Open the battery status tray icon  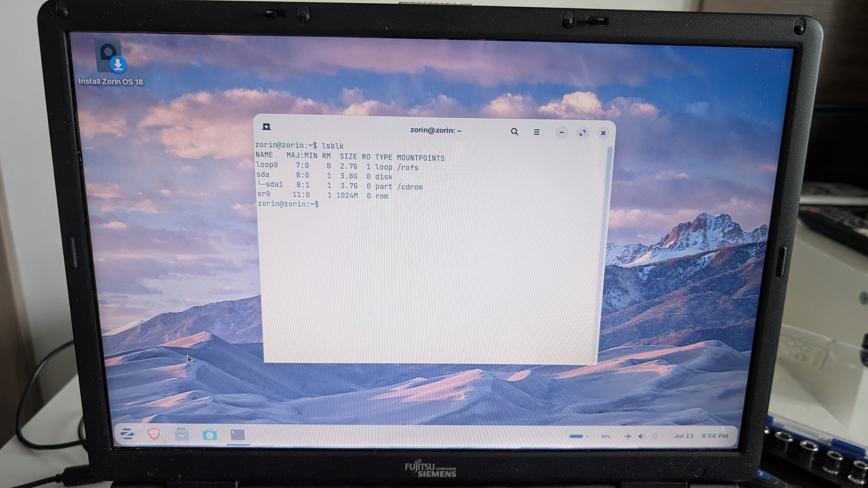tap(655, 436)
